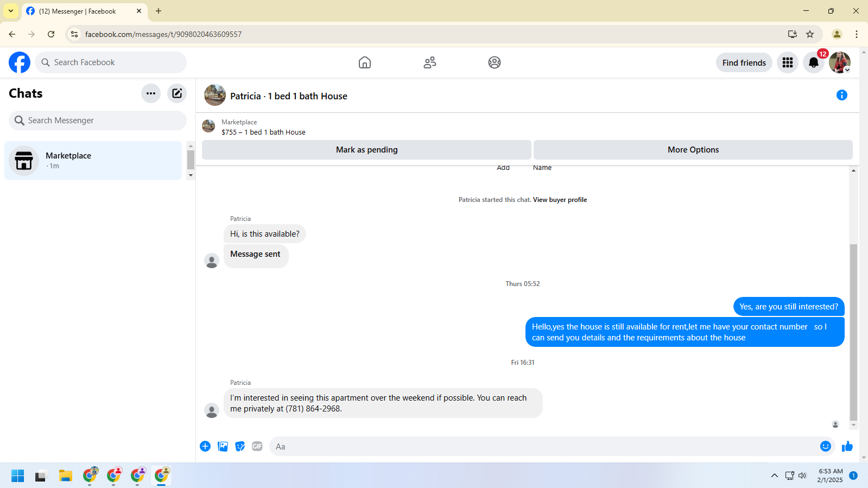Image resolution: width=868 pixels, height=488 pixels.
Task: Compose a new message
Action: pos(177,93)
